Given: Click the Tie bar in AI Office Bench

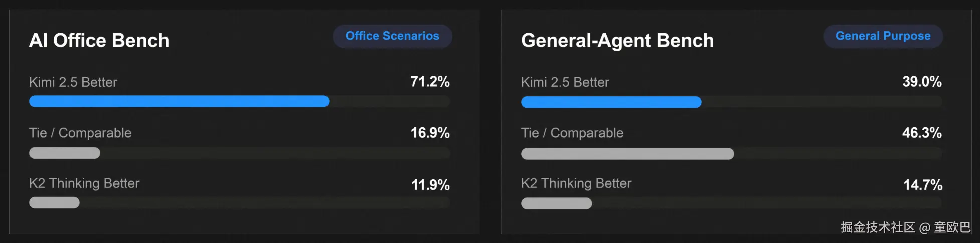Looking at the screenshot, I should [65, 153].
